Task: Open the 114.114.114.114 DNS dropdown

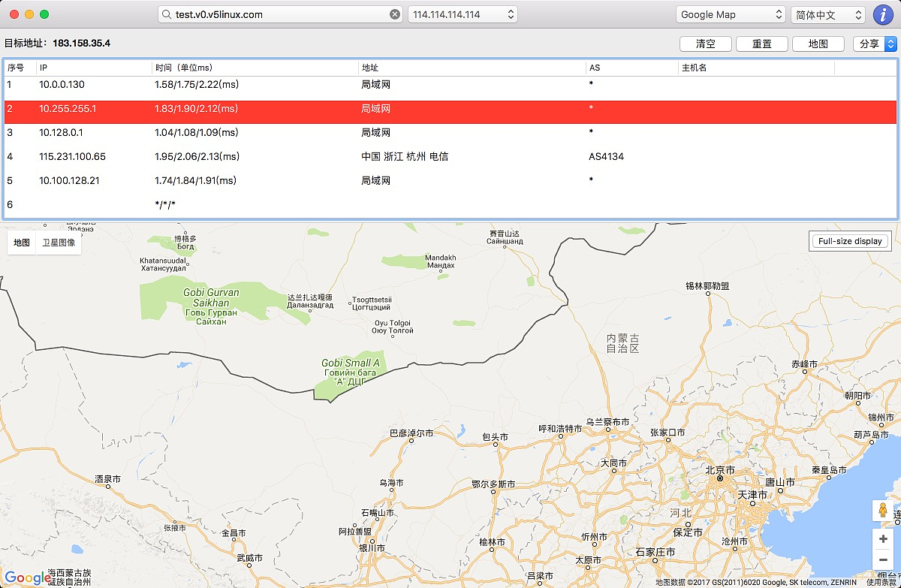Action: 463,14
